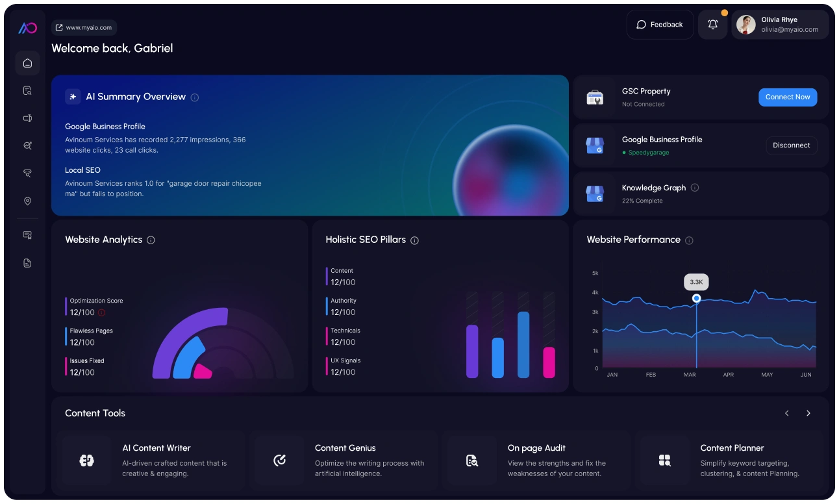Screen dimensions: 839x504
Task: Click the Feedback button
Action: (x=660, y=25)
